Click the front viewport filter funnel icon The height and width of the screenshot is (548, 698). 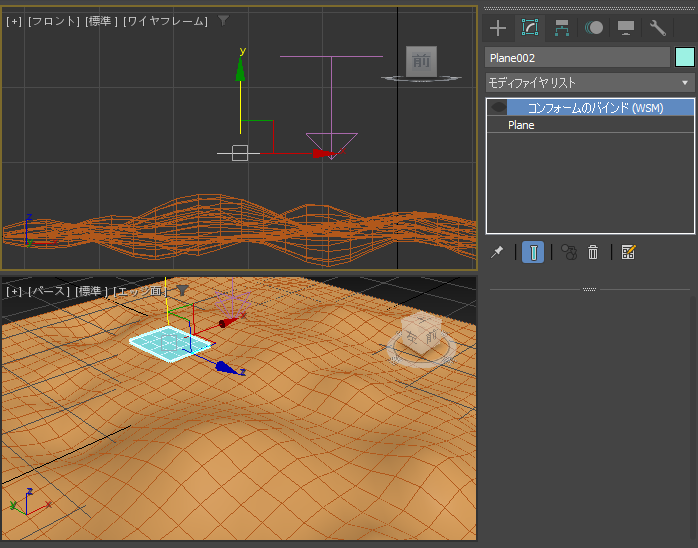tap(223, 20)
